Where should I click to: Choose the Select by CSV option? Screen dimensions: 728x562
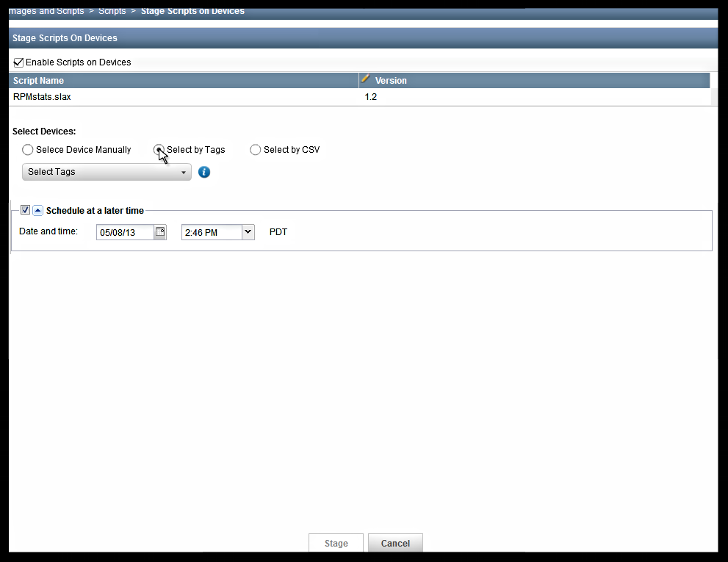[256, 150]
